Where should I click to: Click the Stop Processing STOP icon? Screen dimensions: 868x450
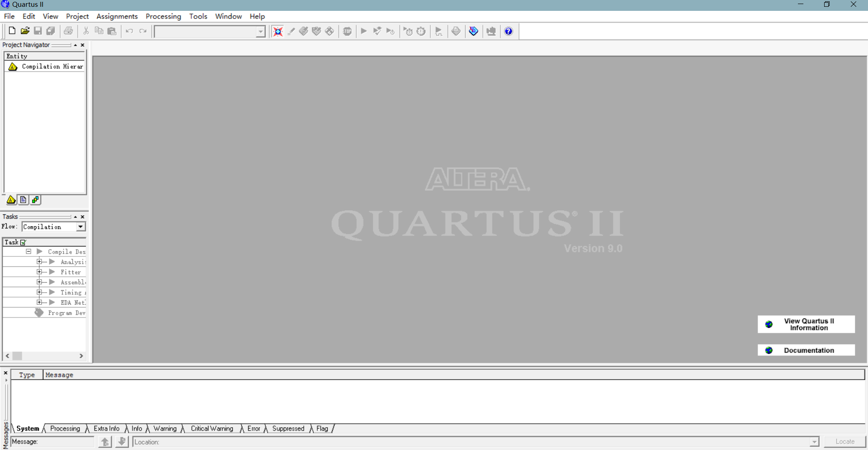click(347, 31)
